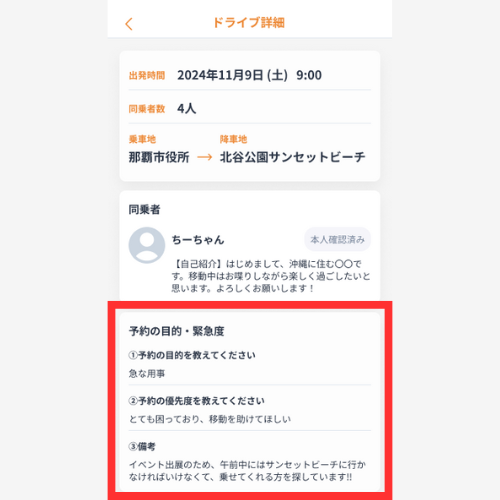Select the ③備考 label

pyautogui.click(x=142, y=446)
